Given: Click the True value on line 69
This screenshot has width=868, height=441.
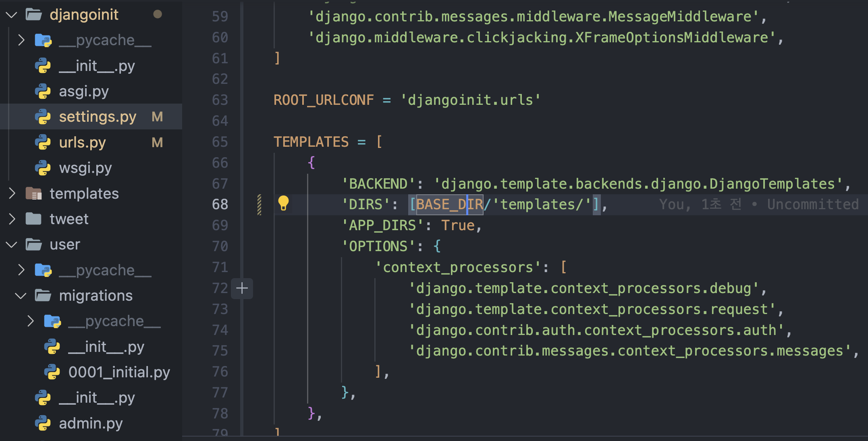Looking at the screenshot, I should point(458,225).
